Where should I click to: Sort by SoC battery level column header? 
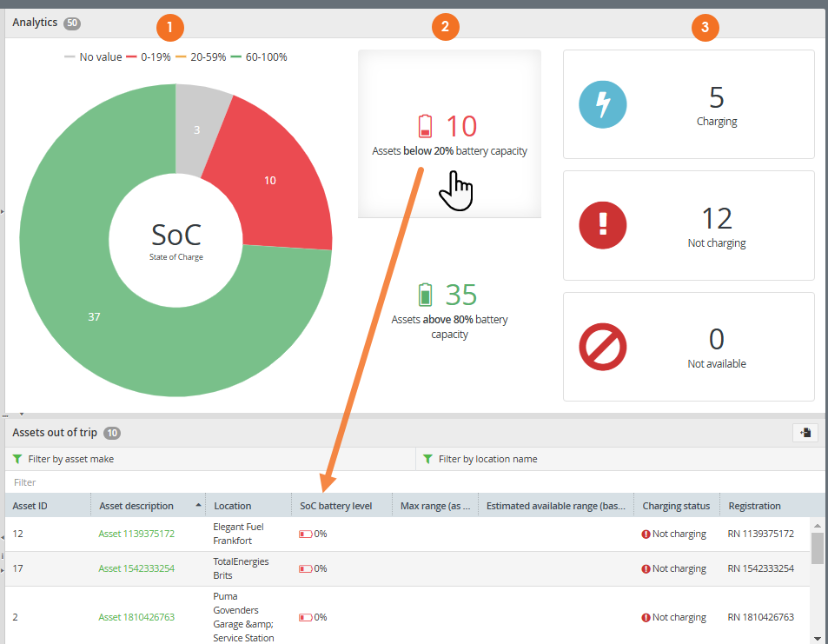click(x=336, y=506)
